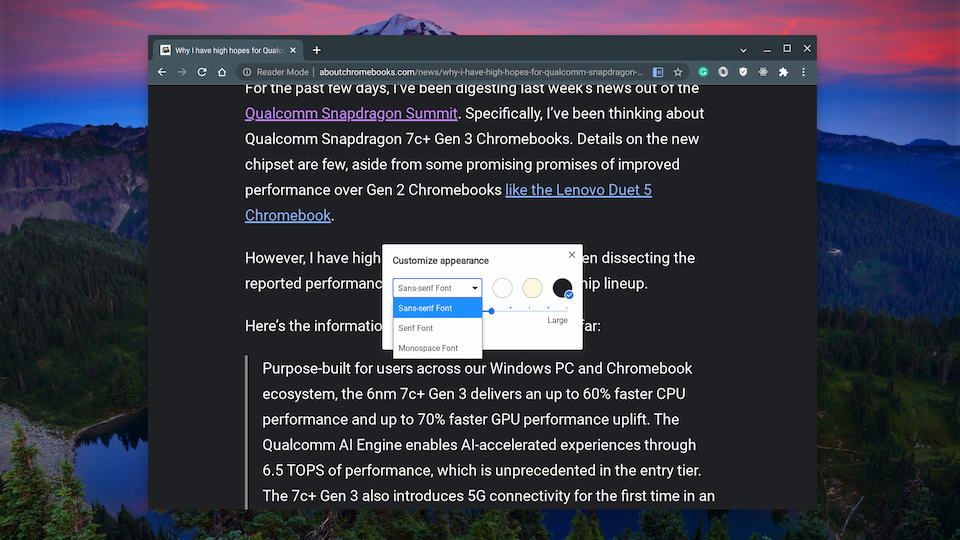Open the shield extension icon
Viewport: 960px width, 540px height.
(743, 72)
